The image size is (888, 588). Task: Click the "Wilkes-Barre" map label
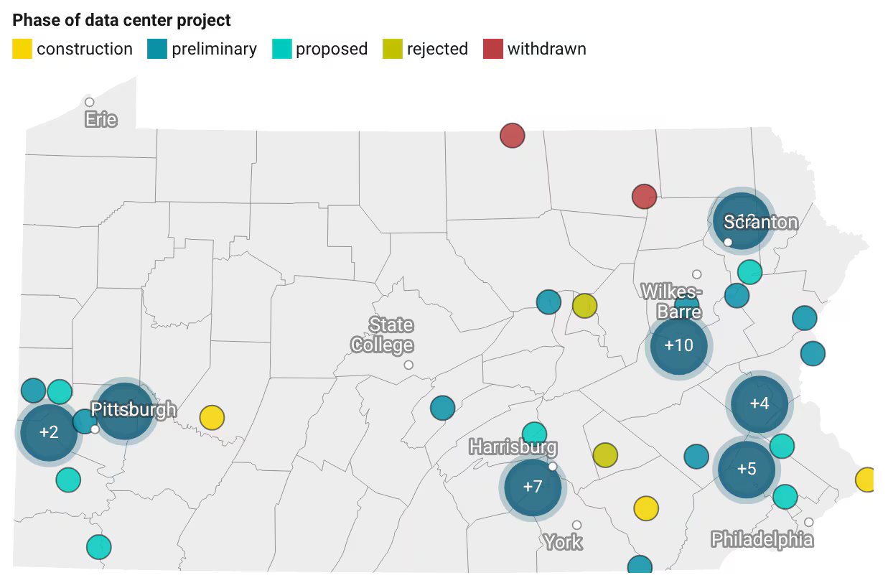pos(671,302)
